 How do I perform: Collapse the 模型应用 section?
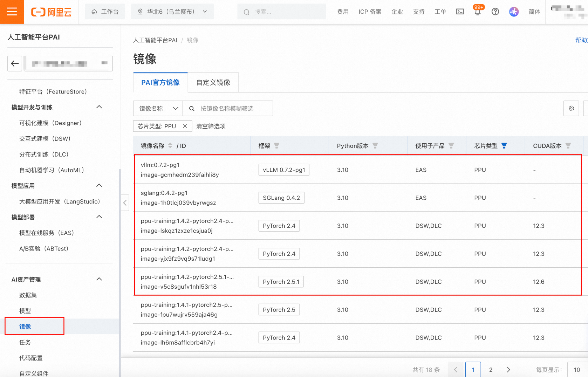pos(99,185)
